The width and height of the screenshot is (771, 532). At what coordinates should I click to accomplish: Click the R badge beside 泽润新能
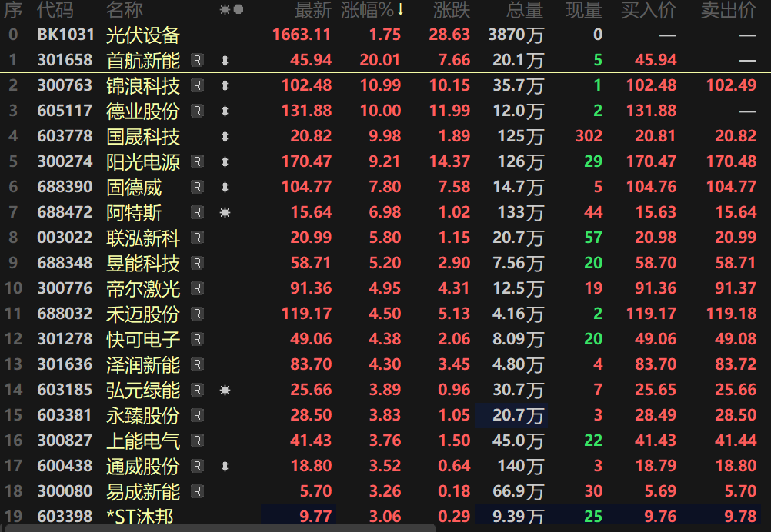coord(197,364)
